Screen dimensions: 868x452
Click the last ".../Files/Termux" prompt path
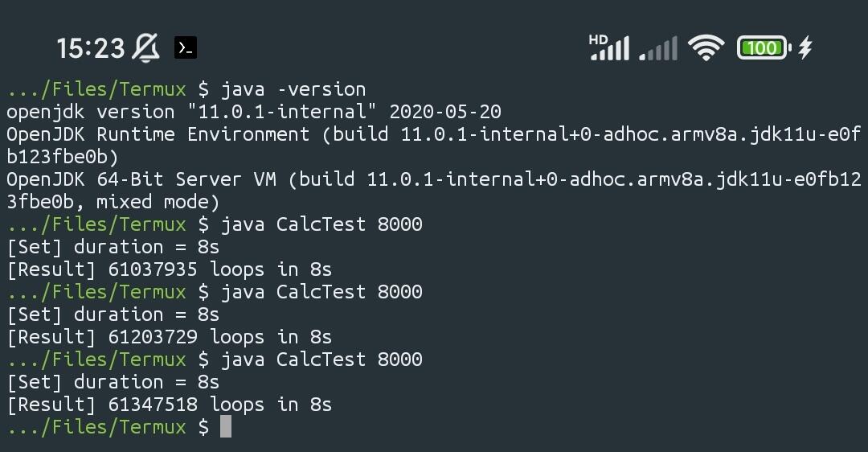pos(96,427)
